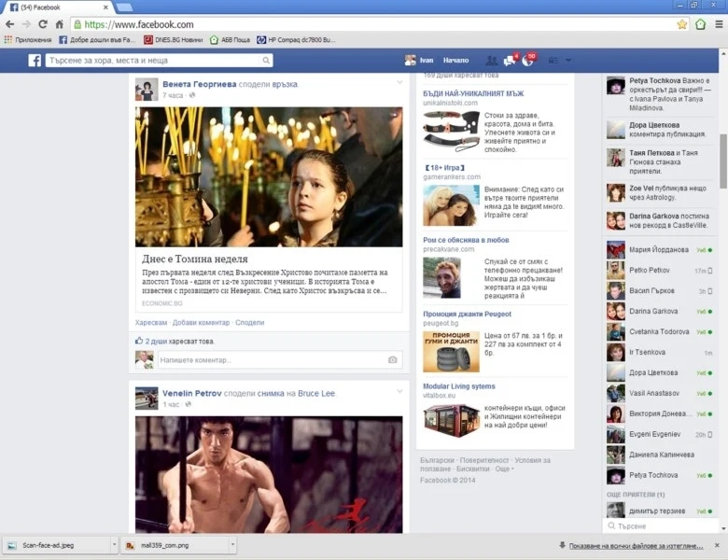
Task: Open chat with Vasil Anastasov
Action: click(x=659, y=393)
